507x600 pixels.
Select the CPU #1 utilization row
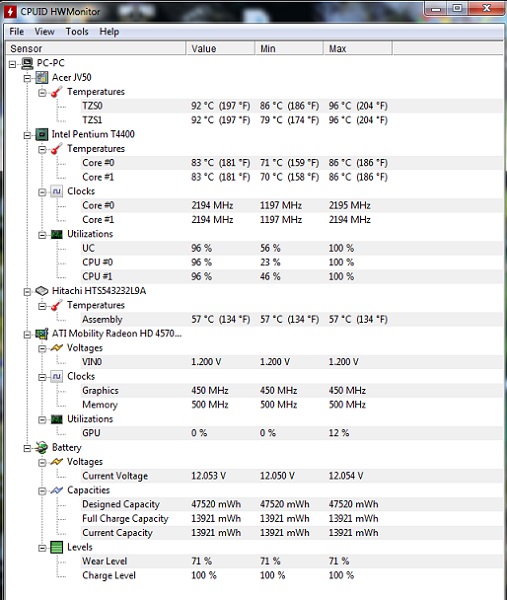pyautogui.click(x=291, y=277)
